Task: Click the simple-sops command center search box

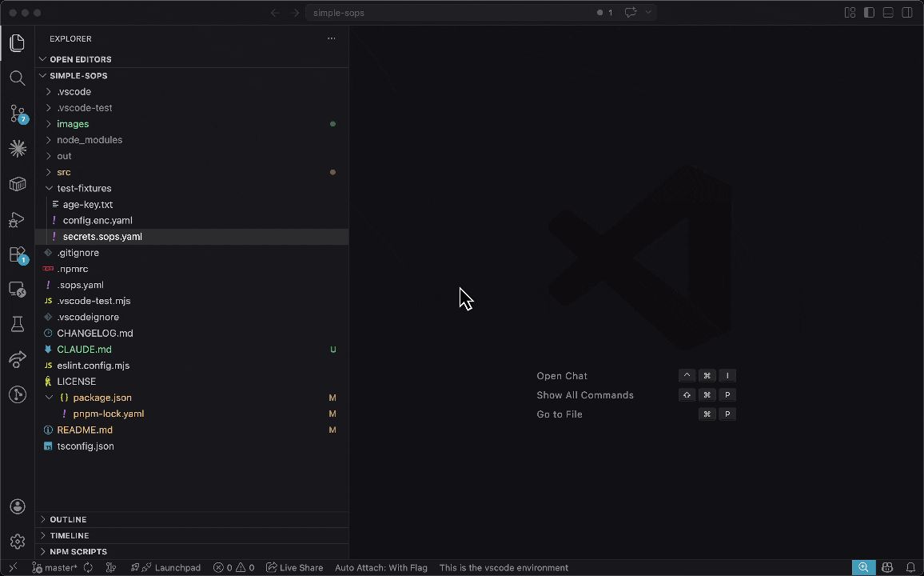Action: [x=481, y=12]
